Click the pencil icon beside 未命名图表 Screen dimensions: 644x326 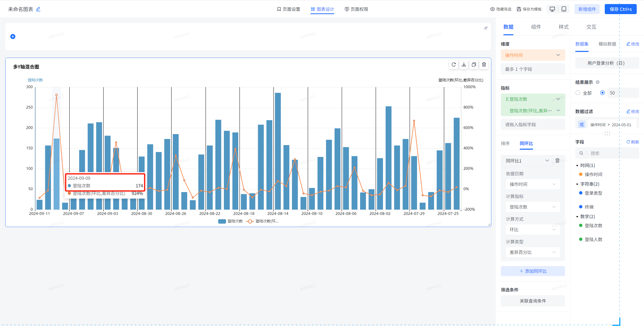[38, 9]
